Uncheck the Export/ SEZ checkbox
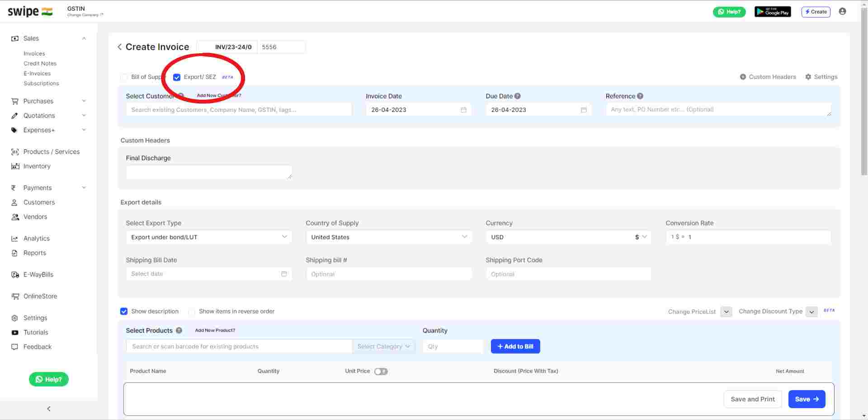 pyautogui.click(x=177, y=77)
